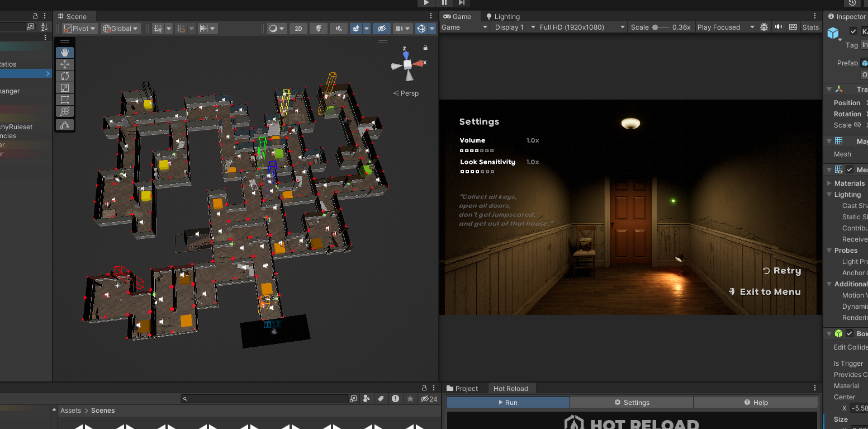
Task: Toggle Stats overlay in Game view
Action: tap(810, 27)
